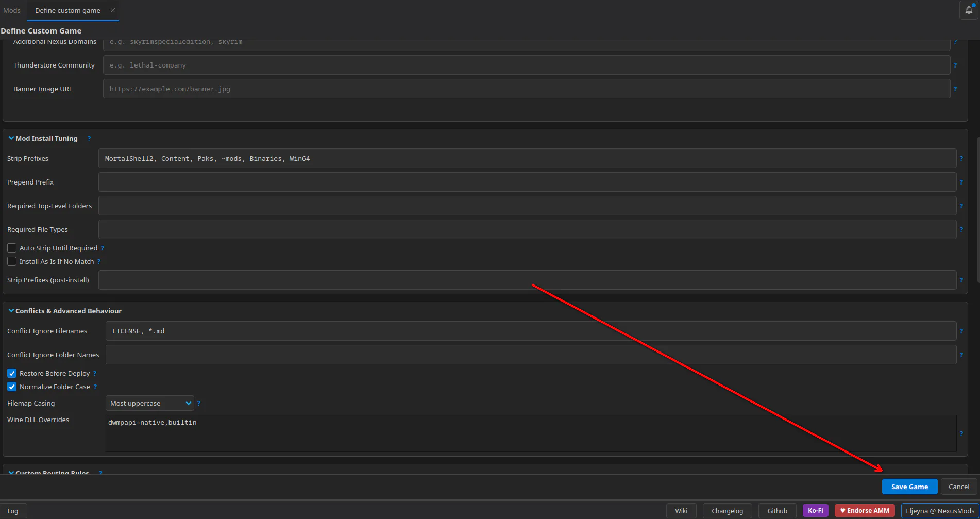Show help for Normalize Folder Case
Viewport: 980px width, 519px height.
pyautogui.click(x=95, y=387)
